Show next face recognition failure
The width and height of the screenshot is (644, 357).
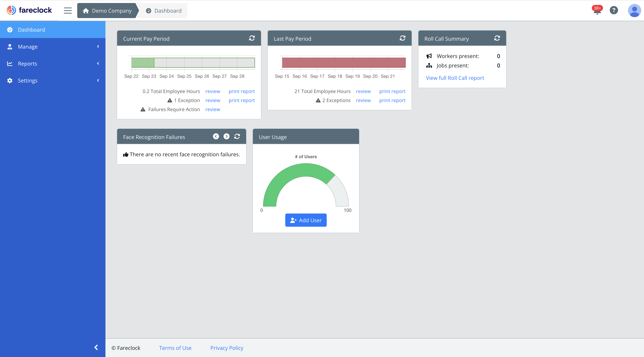tap(226, 136)
